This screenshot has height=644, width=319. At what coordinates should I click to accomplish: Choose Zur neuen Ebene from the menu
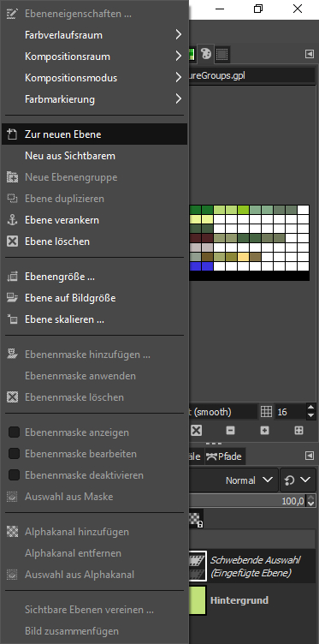click(x=94, y=134)
